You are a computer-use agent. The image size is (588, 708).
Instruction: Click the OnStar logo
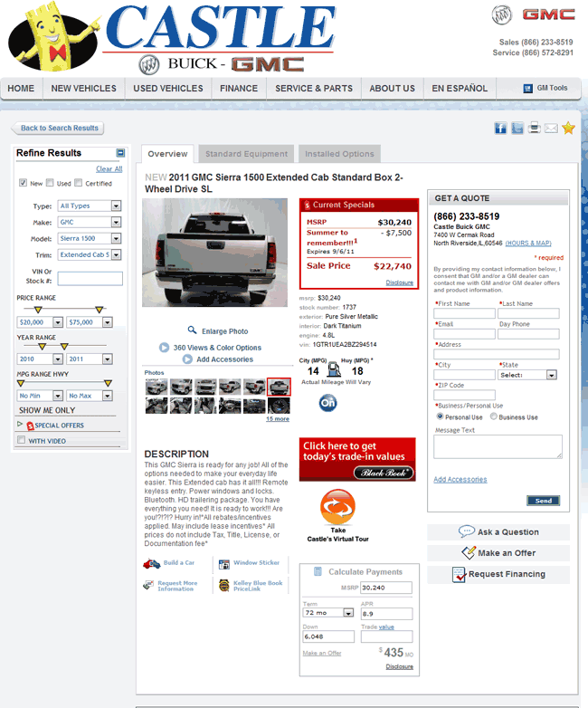327,403
